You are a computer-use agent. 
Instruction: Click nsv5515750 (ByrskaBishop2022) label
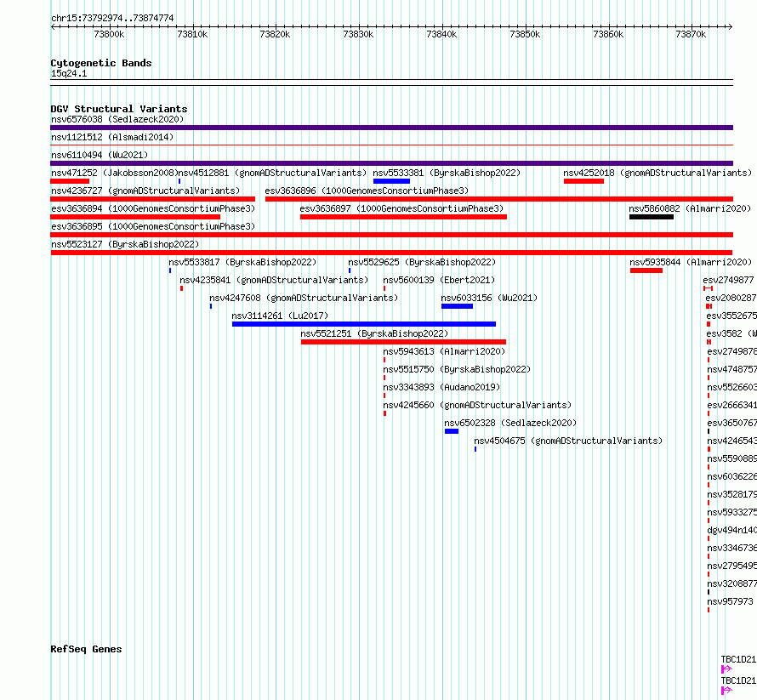click(x=457, y=369)
